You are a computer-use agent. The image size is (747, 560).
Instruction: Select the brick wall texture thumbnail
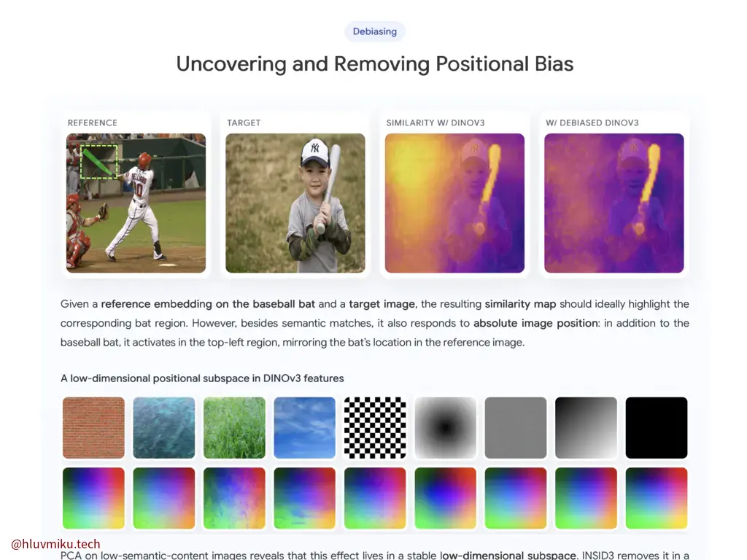pos(93,427)
